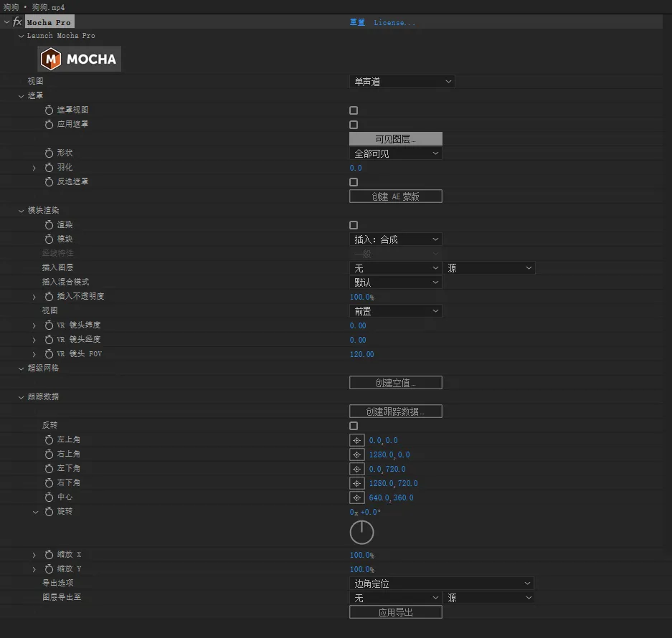The width and height of the screenshot is (672, 638).
Task: Click the crosshair point picker for 左上角
Action: pyautogui.click(x=356, y=440)
